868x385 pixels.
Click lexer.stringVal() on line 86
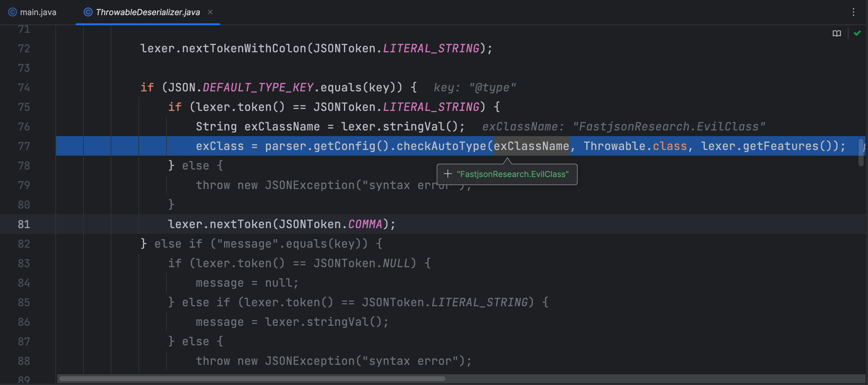pos(324,322)
